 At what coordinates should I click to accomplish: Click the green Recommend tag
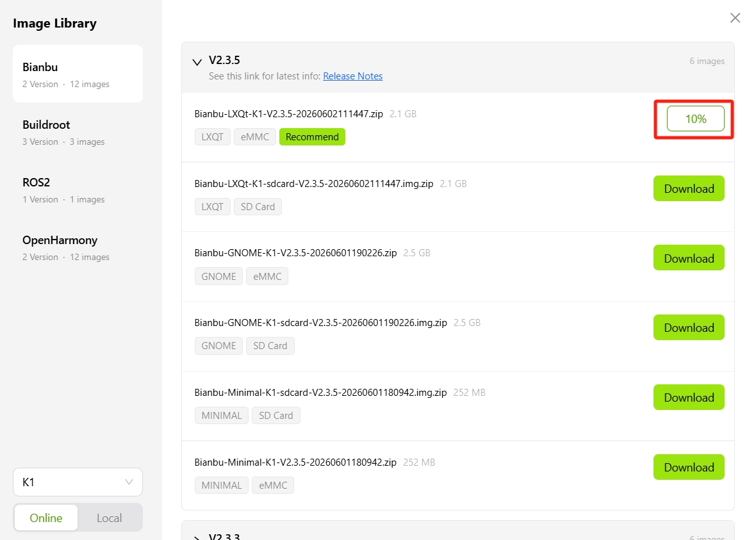click(x=312, y=137)
